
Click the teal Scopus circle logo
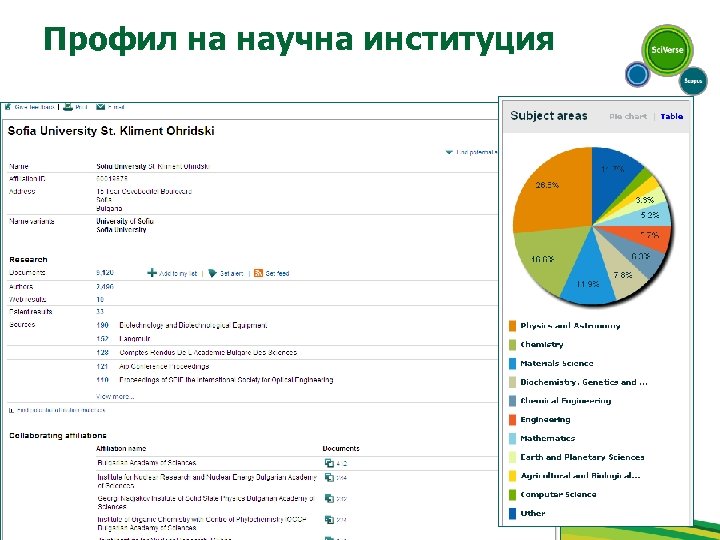[x=693, y=81]
